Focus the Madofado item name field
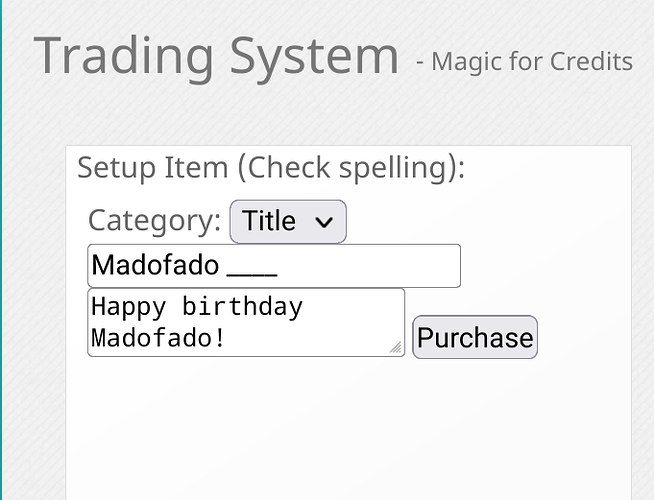 point(274,266)
